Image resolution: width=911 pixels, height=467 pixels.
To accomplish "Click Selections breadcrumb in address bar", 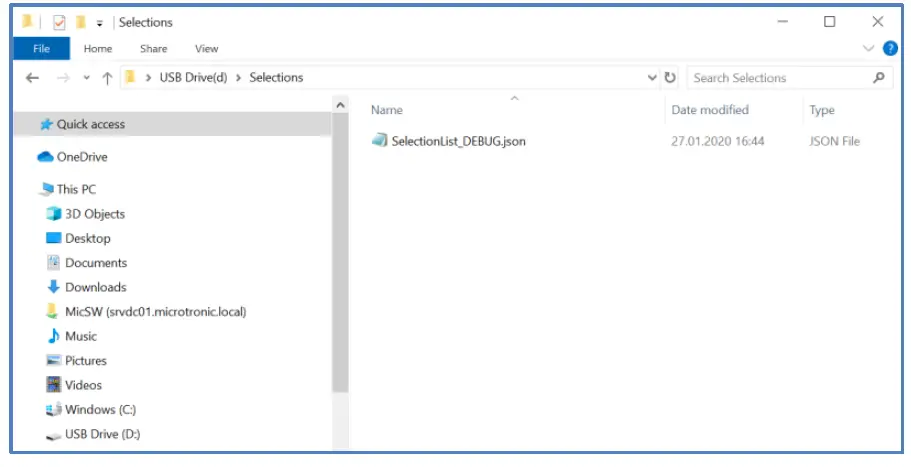I will (x=276, y=78).
